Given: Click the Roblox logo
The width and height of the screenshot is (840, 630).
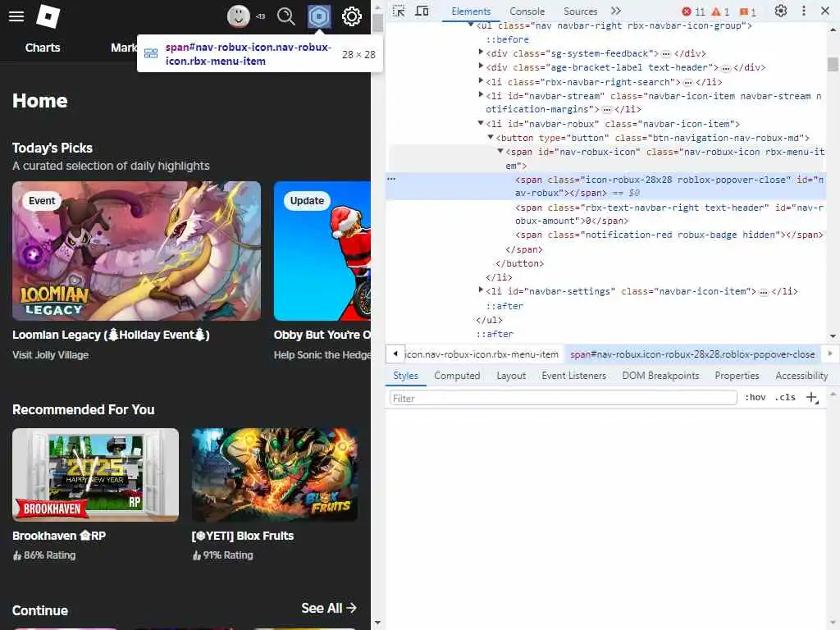Looking at the screenshot, I should [48, 16].
